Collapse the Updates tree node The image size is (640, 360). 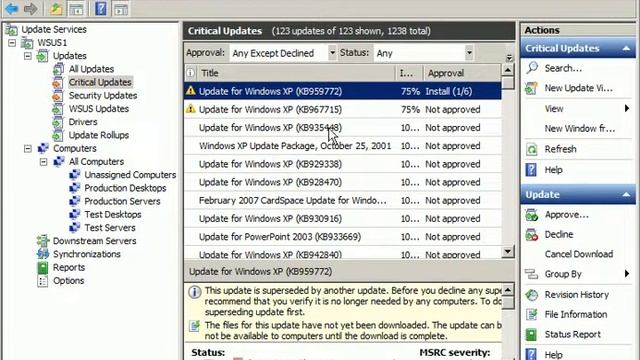coord(27,56)
